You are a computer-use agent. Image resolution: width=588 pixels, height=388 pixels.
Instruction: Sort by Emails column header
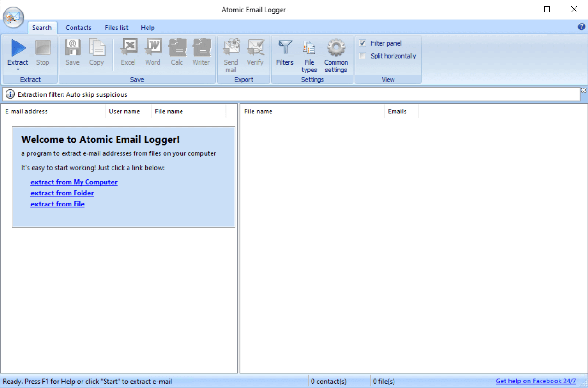(x=402, y=112)
